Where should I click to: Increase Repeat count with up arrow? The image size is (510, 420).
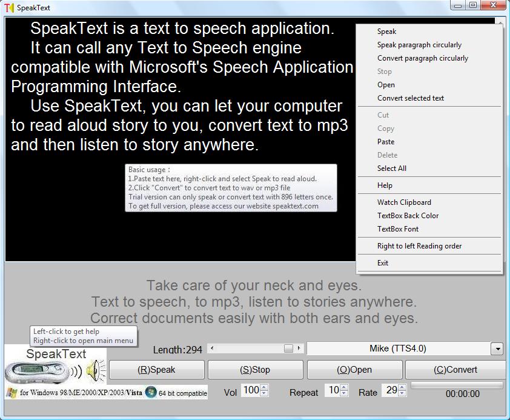[345, 387]
